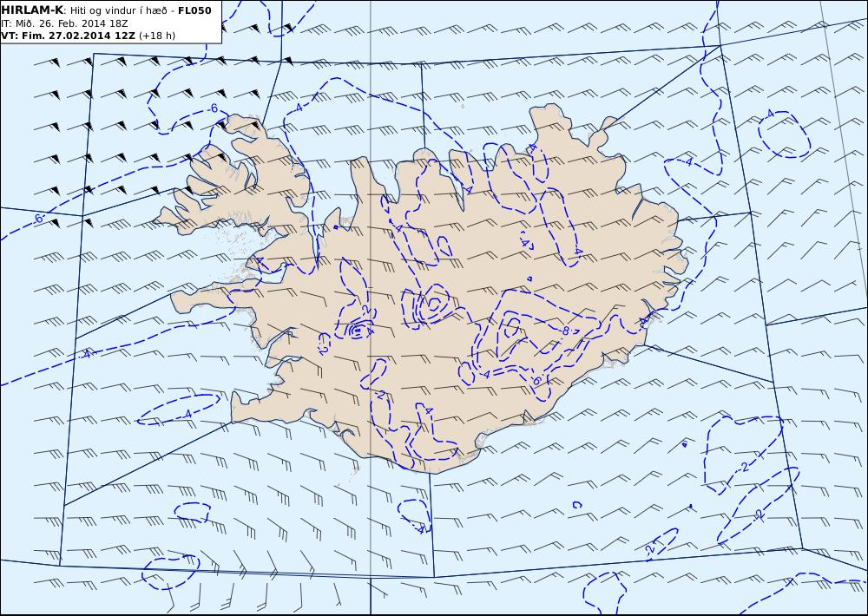Click the '(+18 h)' forecast offset text

tap(157, 36)
